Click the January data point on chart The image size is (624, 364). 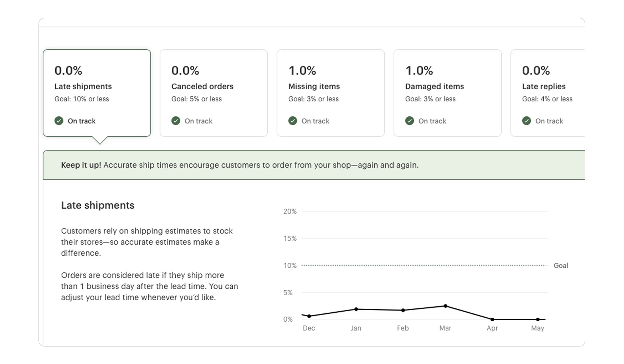pos(356,309)
